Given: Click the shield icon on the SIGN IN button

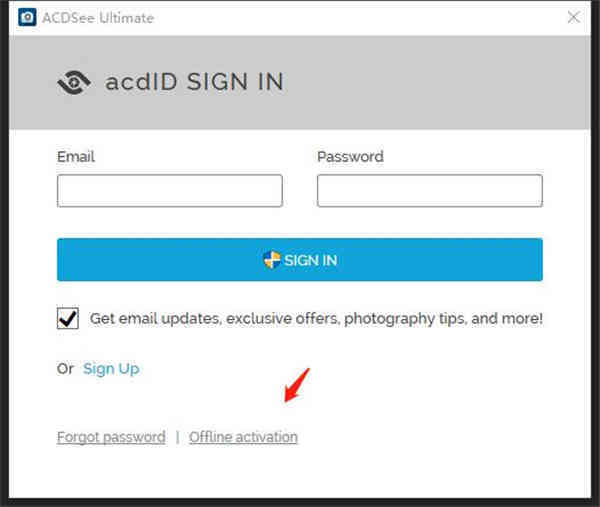Looking at the screenshot, I should click(272, 260).
